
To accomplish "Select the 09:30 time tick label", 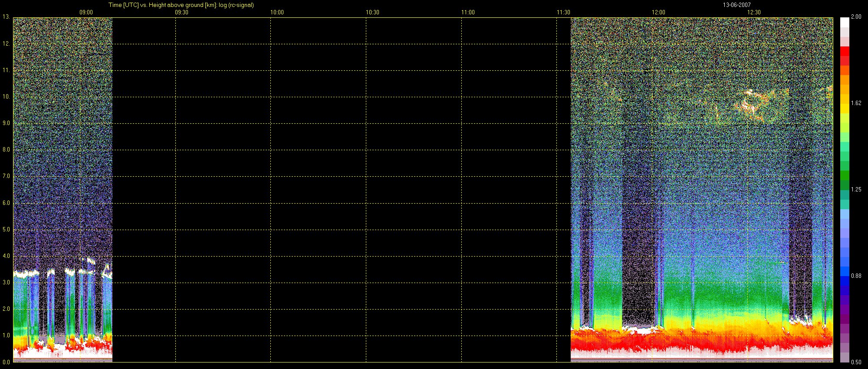I will click(181, 12).
